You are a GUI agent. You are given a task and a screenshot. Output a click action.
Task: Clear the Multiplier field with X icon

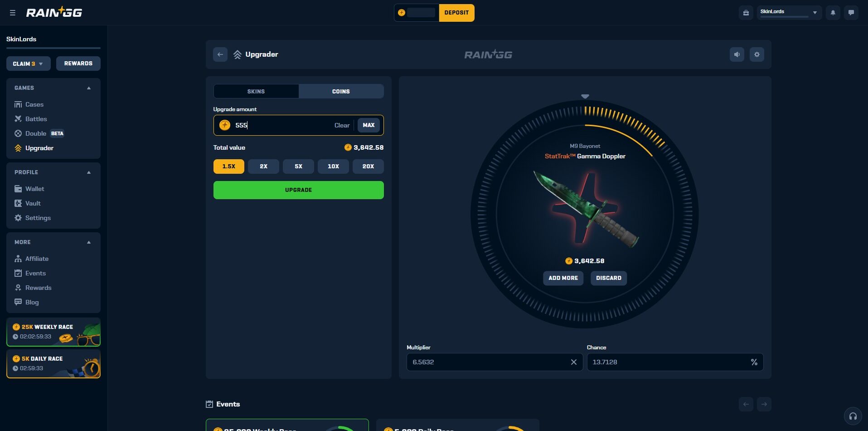pos(573,362)
